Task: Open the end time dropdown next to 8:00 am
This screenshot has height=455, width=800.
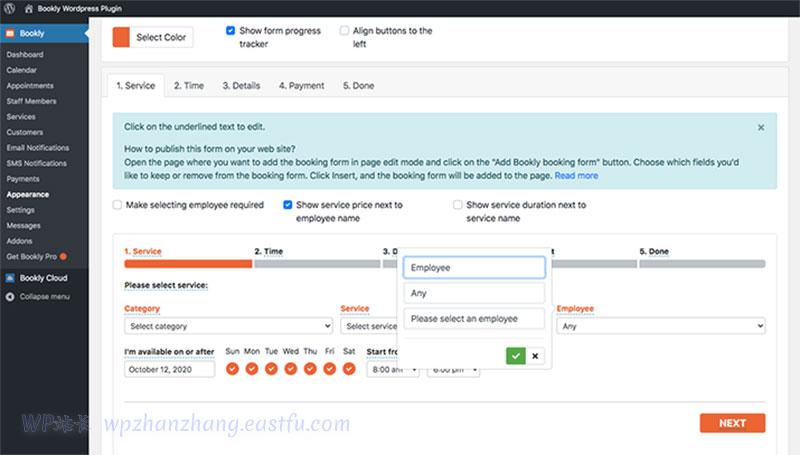Action: click(x=454, y=371)
